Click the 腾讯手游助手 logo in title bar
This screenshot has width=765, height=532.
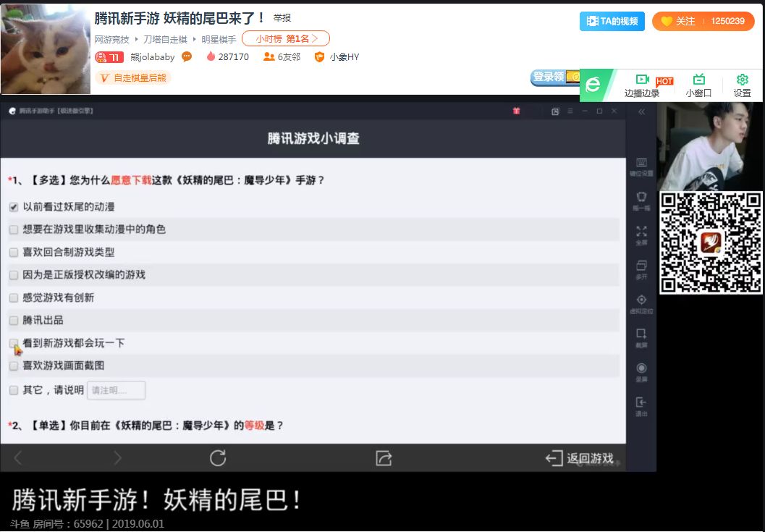coord(12,111)
